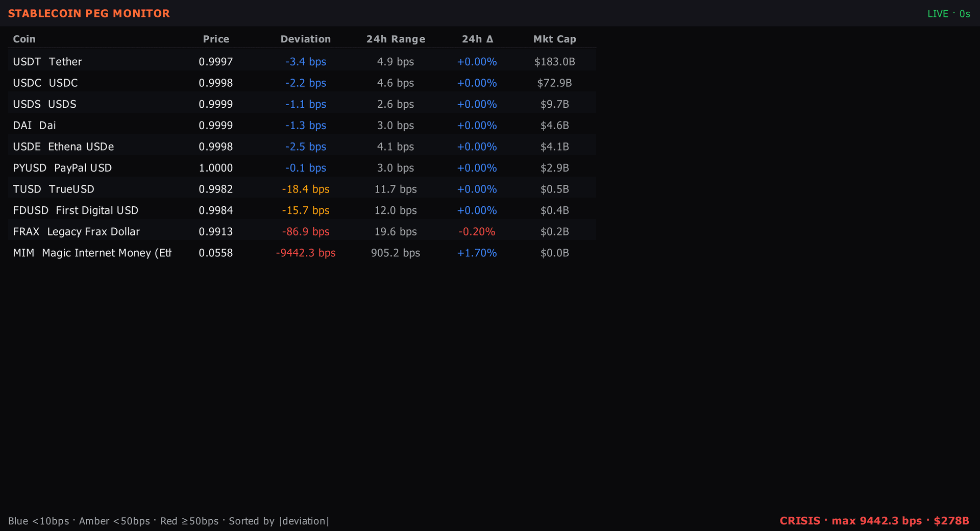This screenshot has width=980, height=531.
Task: Click the $0.5B market cap
Action: (555, 189)
